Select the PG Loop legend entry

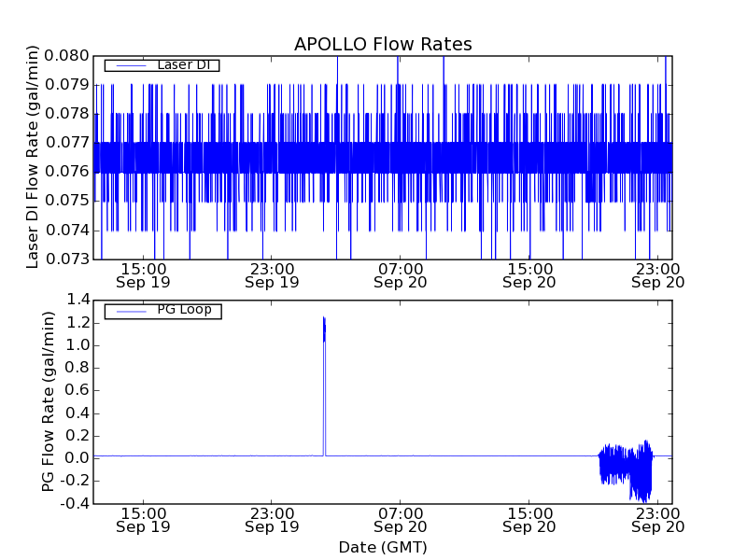(184, 310)
